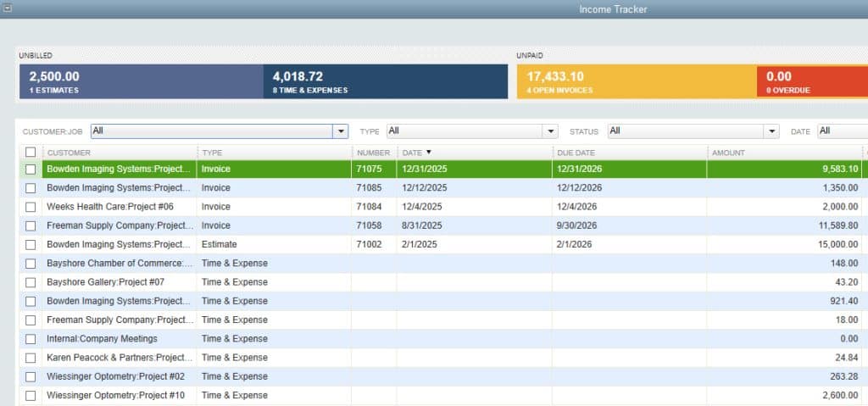Select invoice number 71085

point(370,188)
